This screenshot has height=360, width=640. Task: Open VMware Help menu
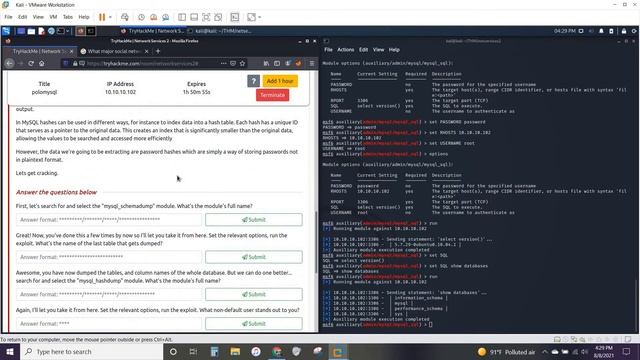[84, 17]
